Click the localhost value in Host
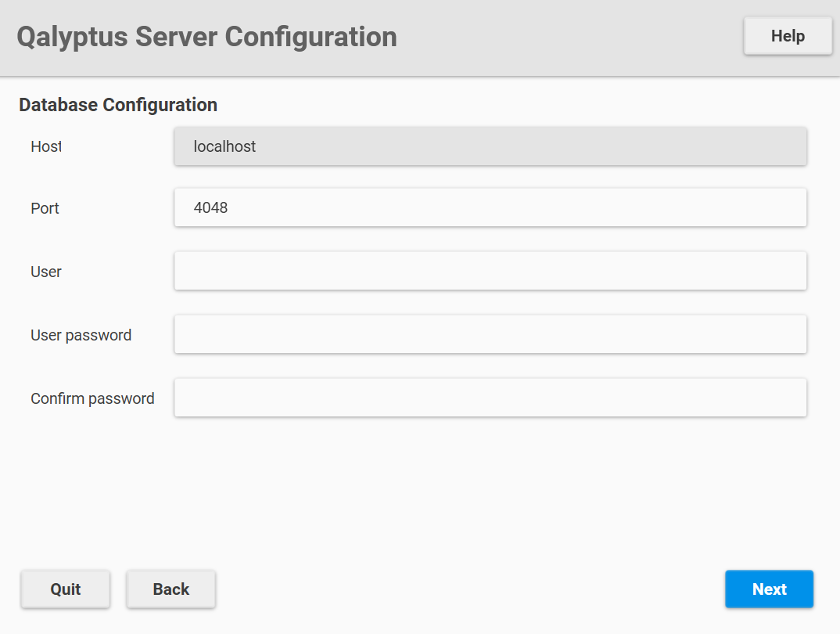The image size is (840, 634). point(225,146)
